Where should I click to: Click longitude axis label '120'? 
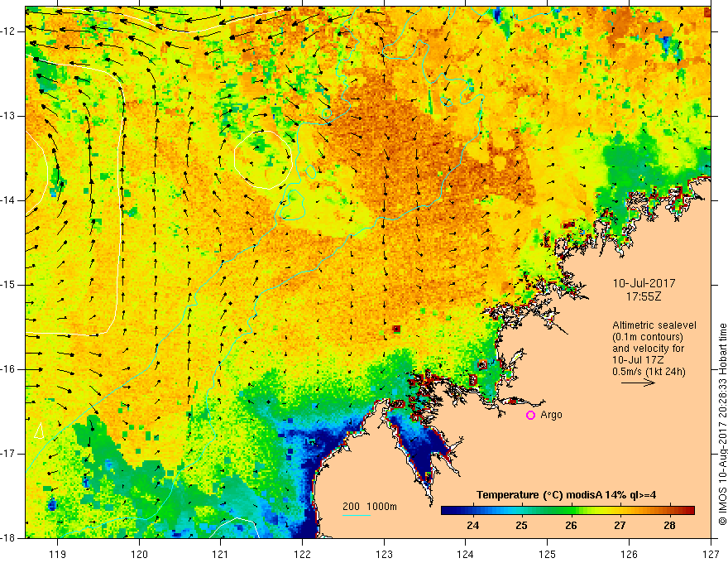tap(139, 554)
